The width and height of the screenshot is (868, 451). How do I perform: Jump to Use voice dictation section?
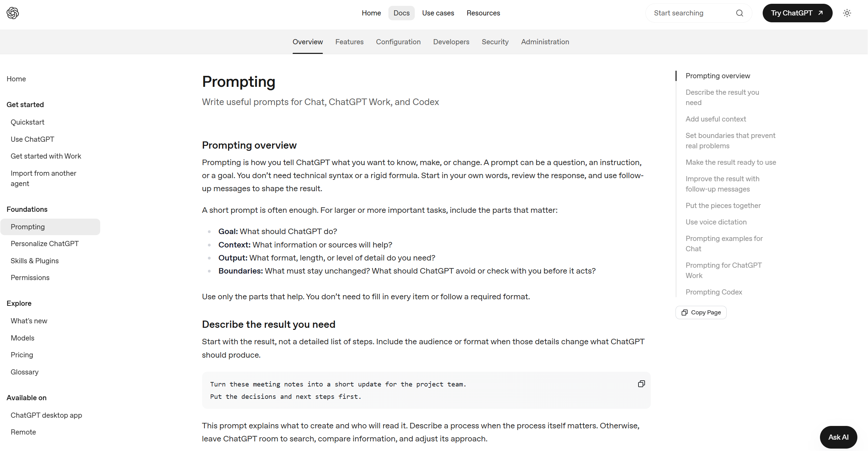pos(716,222)
